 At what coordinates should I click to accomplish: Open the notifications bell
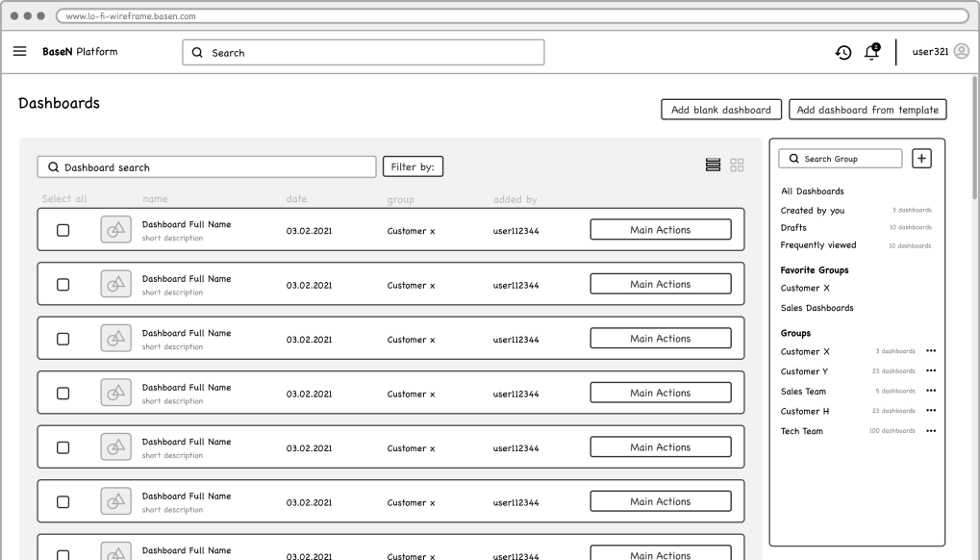(872, 52)
